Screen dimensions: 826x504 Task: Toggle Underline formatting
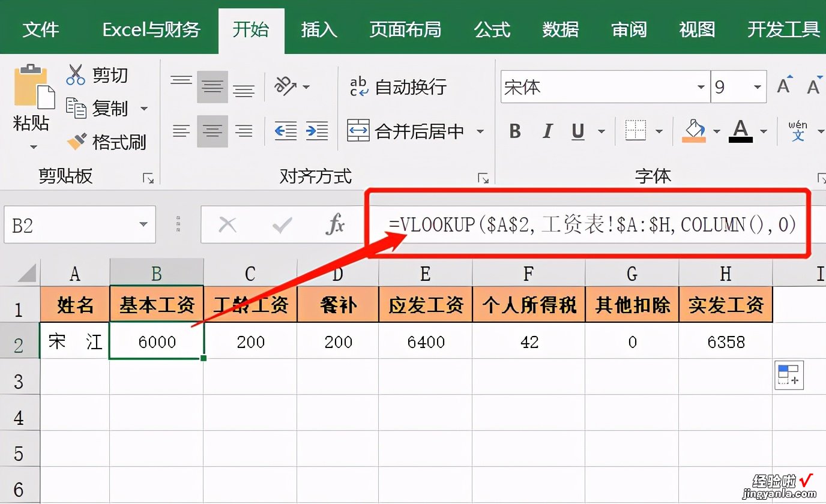pos(578,131)
